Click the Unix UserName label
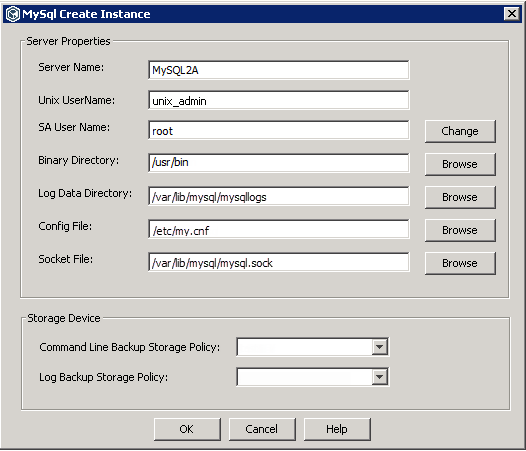This screenshot has width=526, height=451. point(76,100)
